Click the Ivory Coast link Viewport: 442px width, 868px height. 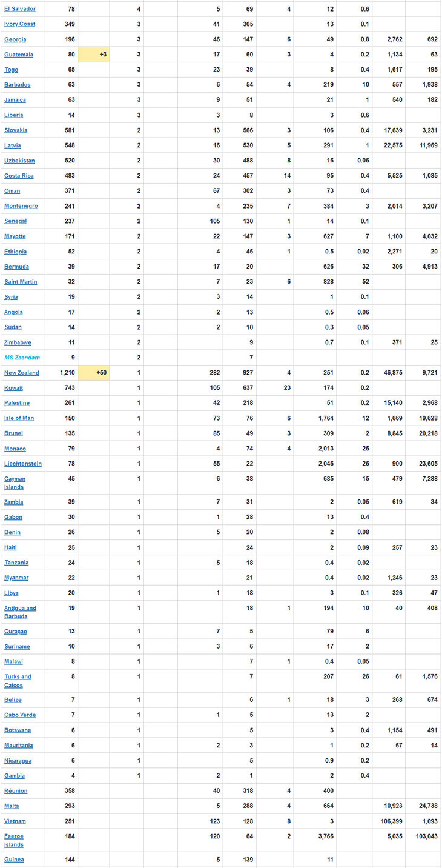(x=20, y=24)
